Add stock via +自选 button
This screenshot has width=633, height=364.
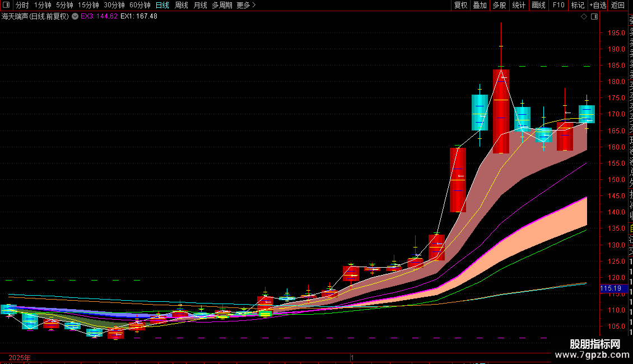pyautogui.click(x=598, y=5)
